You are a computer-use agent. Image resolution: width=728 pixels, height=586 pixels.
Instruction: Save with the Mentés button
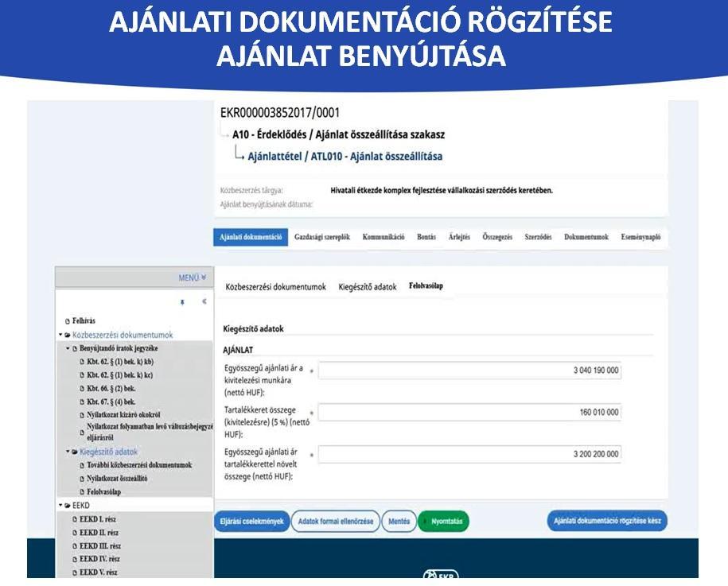pyautogui.click(x=399, y=521)
